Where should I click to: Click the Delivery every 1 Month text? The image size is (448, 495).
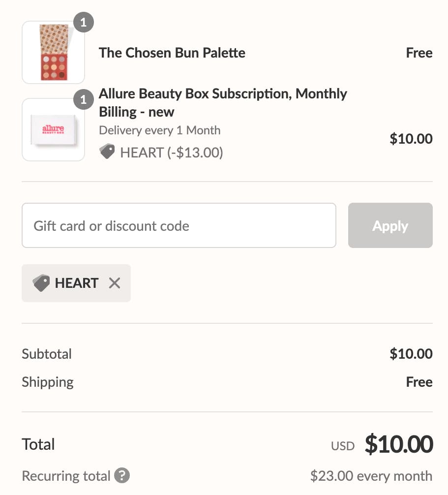[x=159, y=130]
